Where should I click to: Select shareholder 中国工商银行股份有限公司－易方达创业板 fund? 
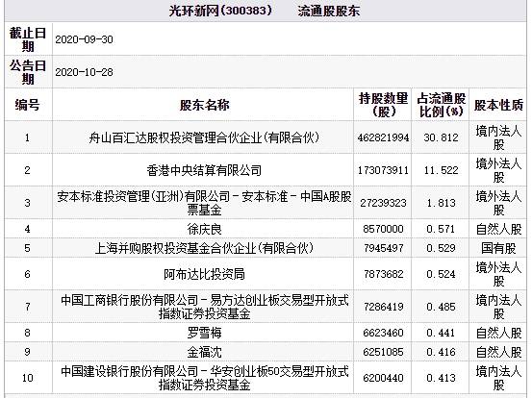coord(204,307)
